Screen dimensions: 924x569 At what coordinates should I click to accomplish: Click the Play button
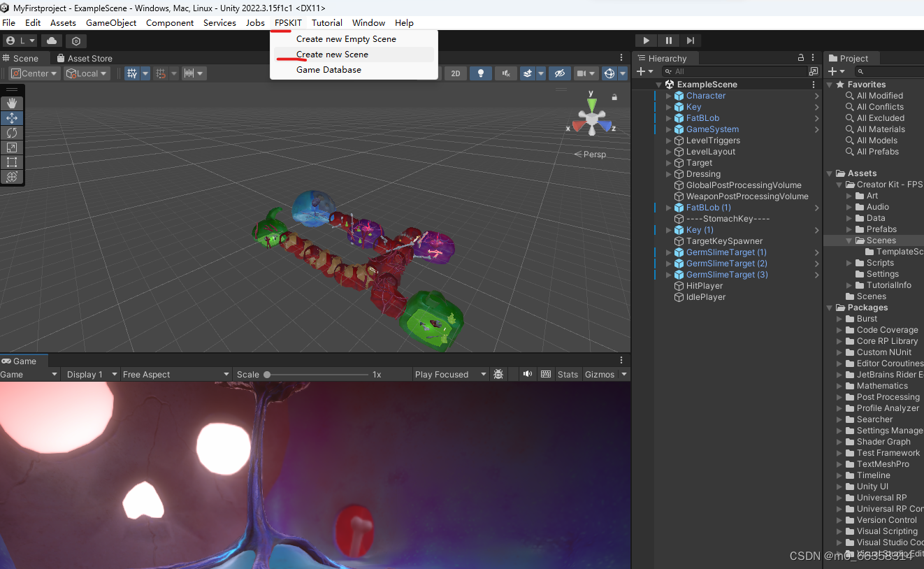point(647,41)
